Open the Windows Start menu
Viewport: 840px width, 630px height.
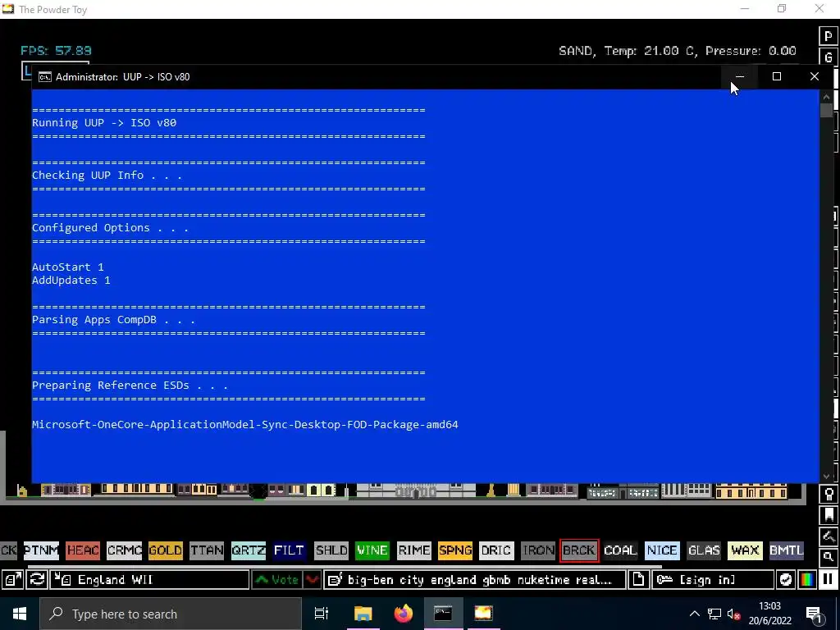(x=20, y=614)
